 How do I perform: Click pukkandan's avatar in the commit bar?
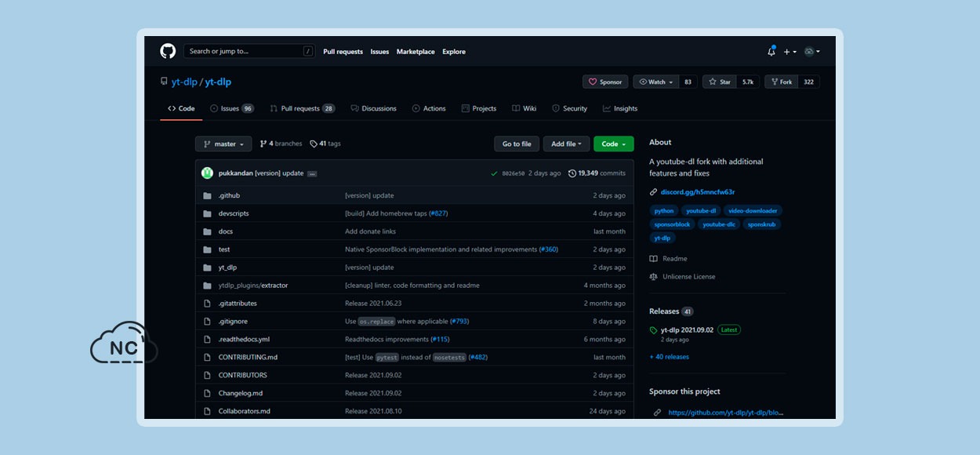pos(207,173)
